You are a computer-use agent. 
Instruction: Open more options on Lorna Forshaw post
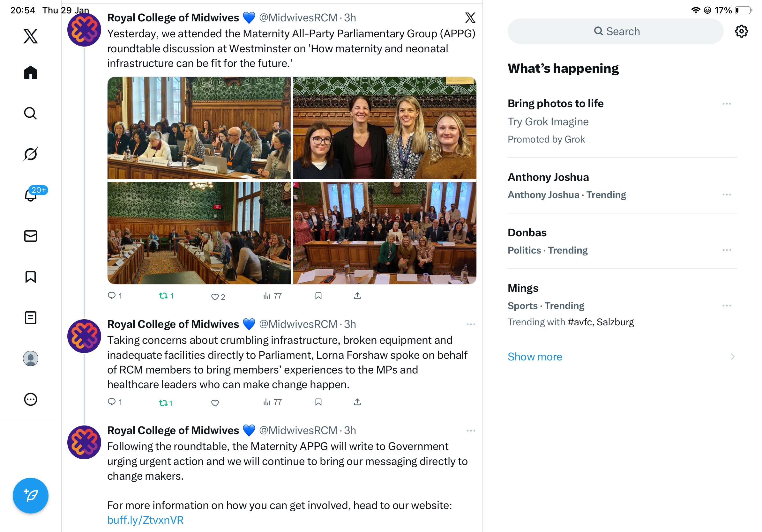[471, 324]
